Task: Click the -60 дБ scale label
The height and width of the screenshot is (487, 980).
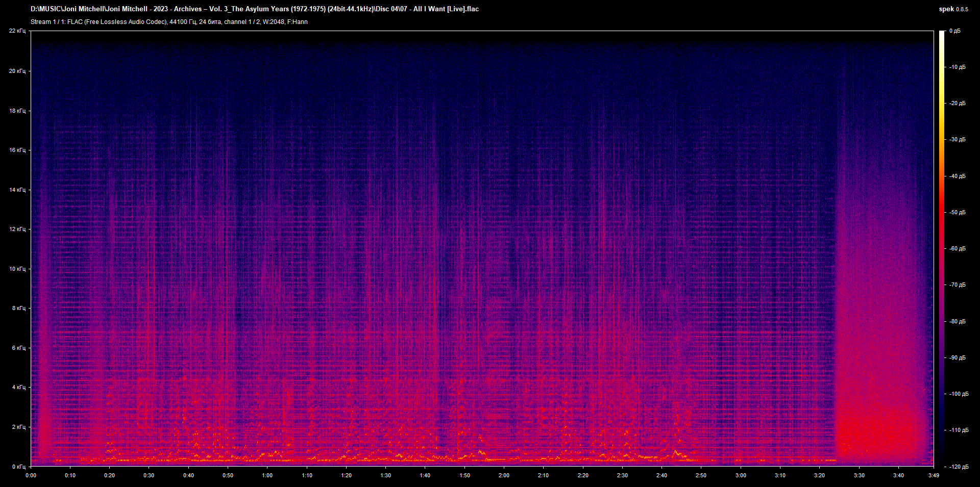Action: pyautogui.click(x=958, y=249)
